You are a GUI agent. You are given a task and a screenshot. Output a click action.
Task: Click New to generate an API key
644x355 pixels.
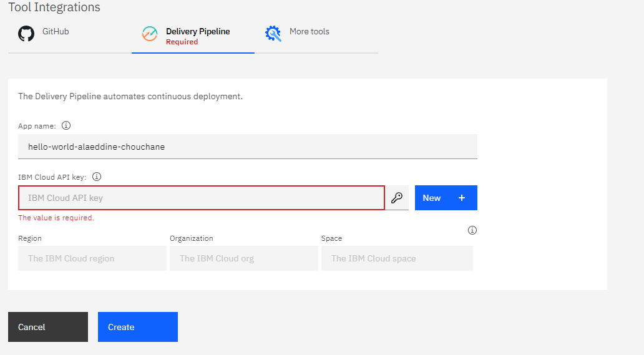click(x=446, y=198)
